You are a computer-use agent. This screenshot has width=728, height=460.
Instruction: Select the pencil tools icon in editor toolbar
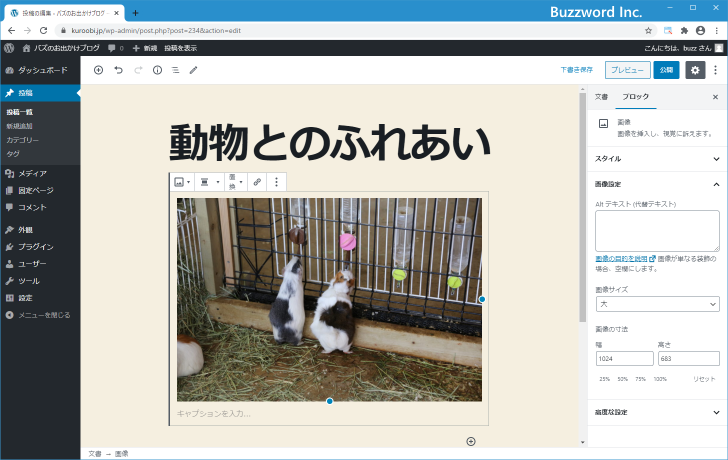tap(194, 70)
